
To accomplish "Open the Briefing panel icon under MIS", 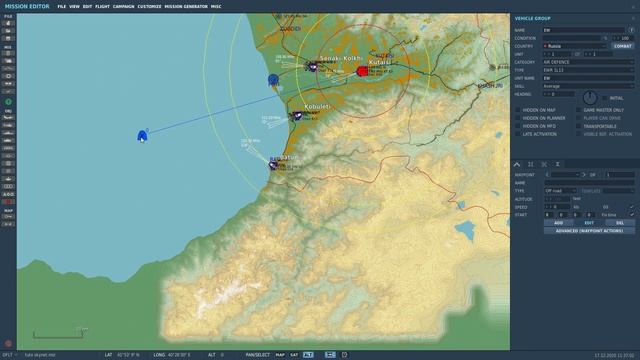I will tap(8, 53).
